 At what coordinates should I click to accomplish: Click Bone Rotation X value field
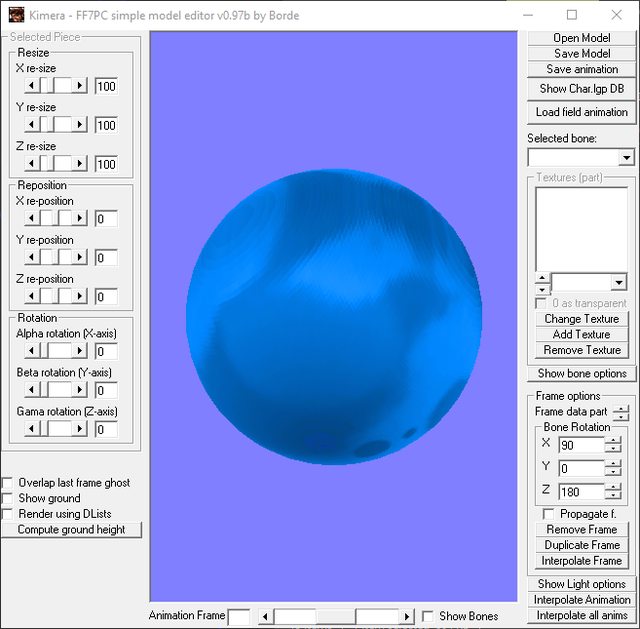[582, 445]
